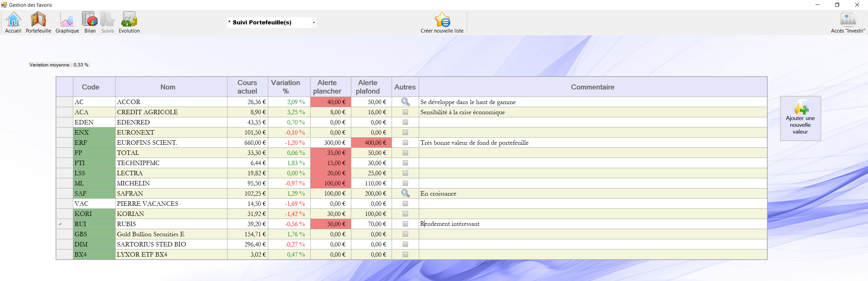Tick Autres checkbox for TECHNIPFMC
The height and width of the screenshot is (281, 868).
(x=405, y=163)
